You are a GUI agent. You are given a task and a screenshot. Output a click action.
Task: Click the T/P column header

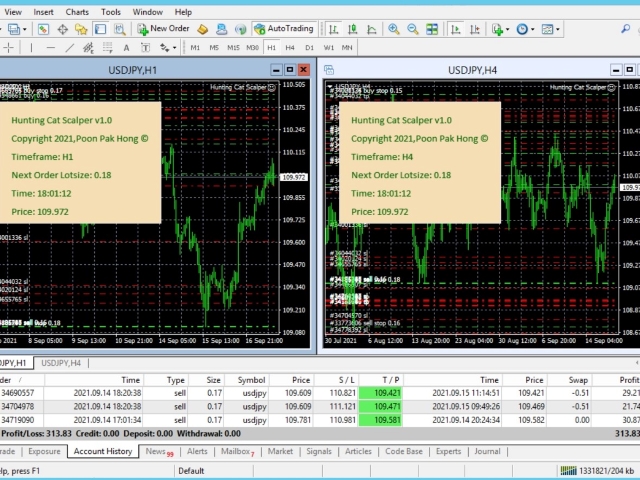tap(381, 380)
